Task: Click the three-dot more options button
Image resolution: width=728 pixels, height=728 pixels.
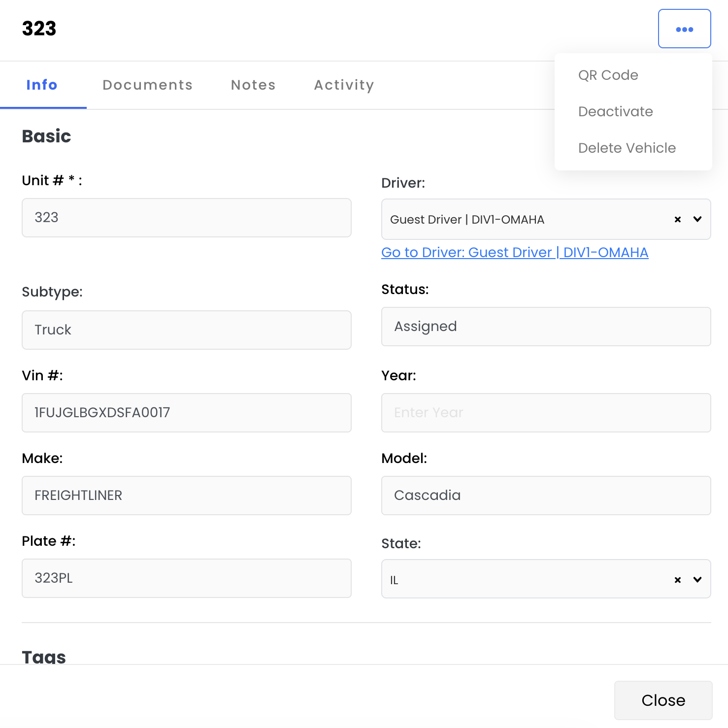Action: click(684, 29)
